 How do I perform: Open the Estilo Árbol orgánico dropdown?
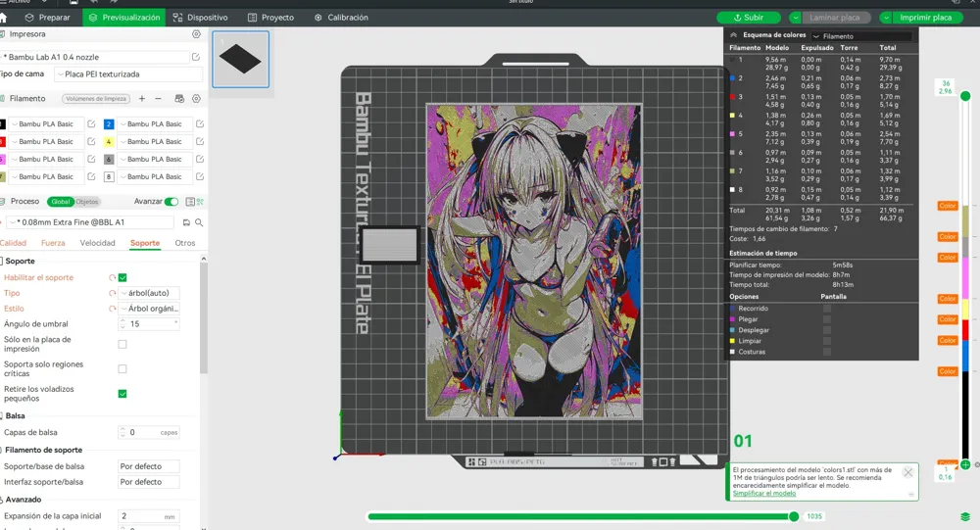[x=149, y=309]
